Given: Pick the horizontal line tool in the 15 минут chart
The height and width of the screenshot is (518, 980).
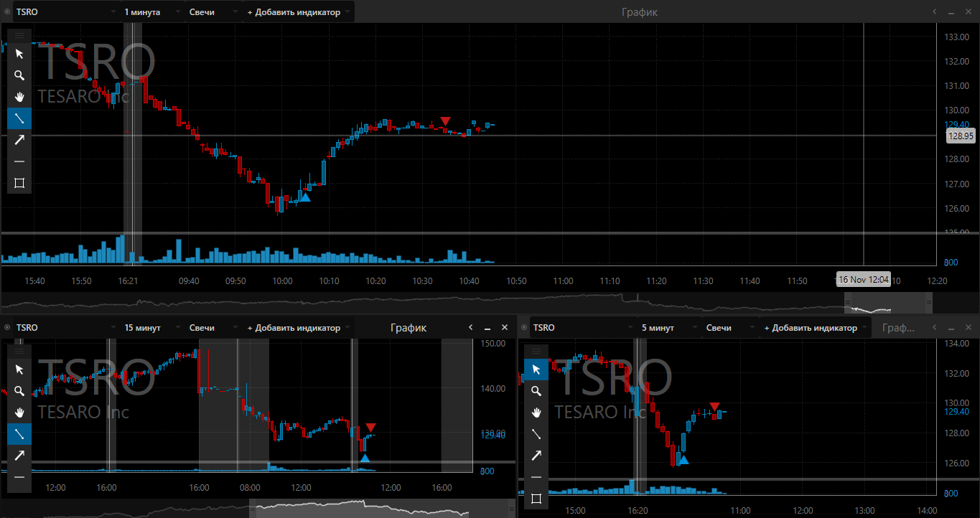Looking at the screenshot, I should click(x=19, y=477).
